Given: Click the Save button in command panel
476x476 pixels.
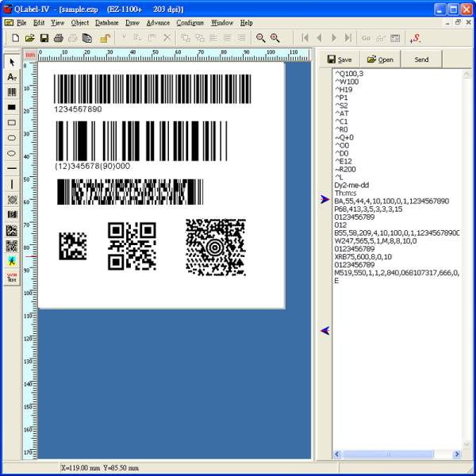Looking at the screenshot, I should tap(340, 59).
